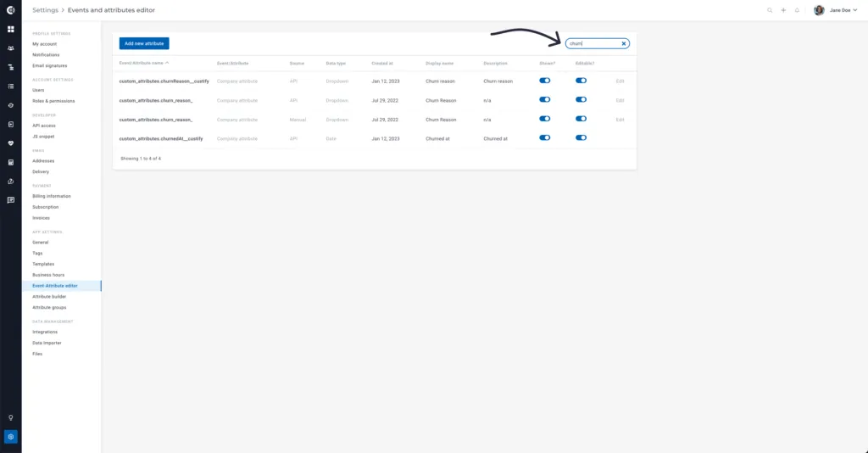The width and height of the screenshot is (868, 453).
Task: Open Data importer page
Action: click(47, 343)
